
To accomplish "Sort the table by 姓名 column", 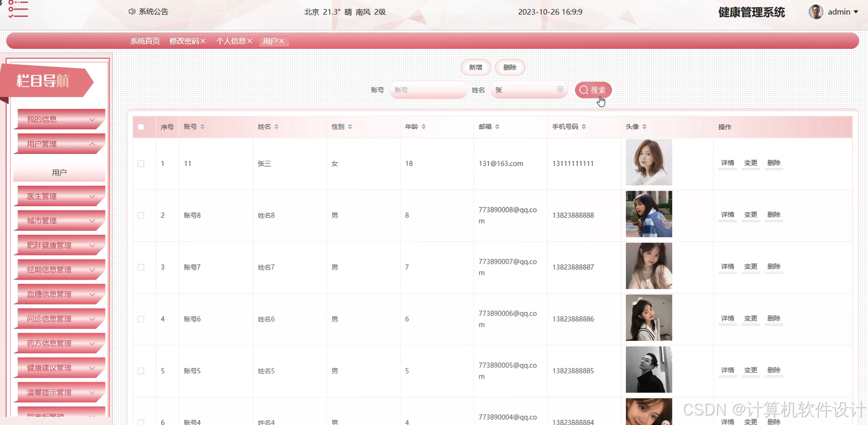I will (x=277, y=127).
